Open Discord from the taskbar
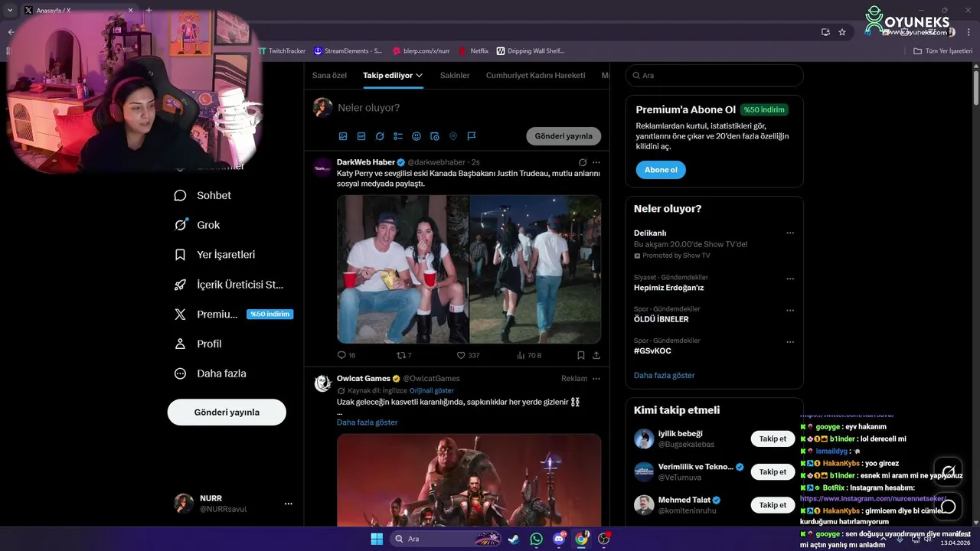Screen dimensions: 980x551 pyautogui.click(x=559, y=539)
